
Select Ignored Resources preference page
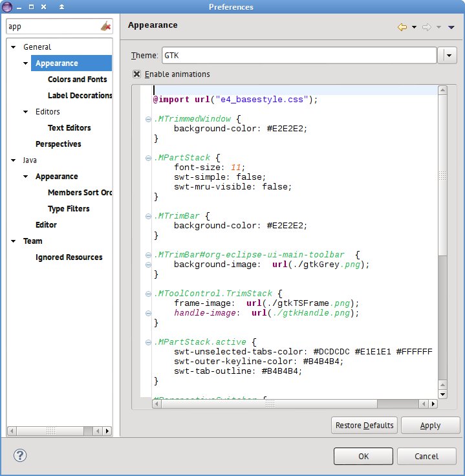click(69, 257)
